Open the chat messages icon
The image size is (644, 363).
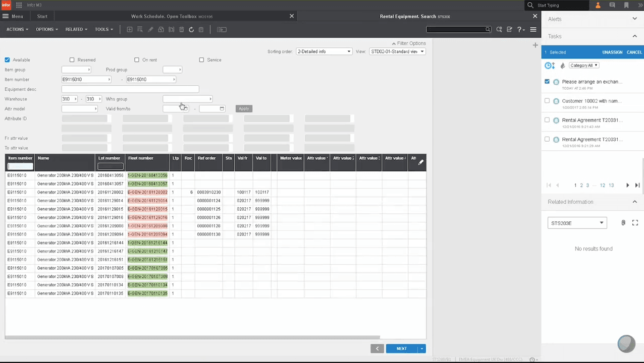click(612, 5)
